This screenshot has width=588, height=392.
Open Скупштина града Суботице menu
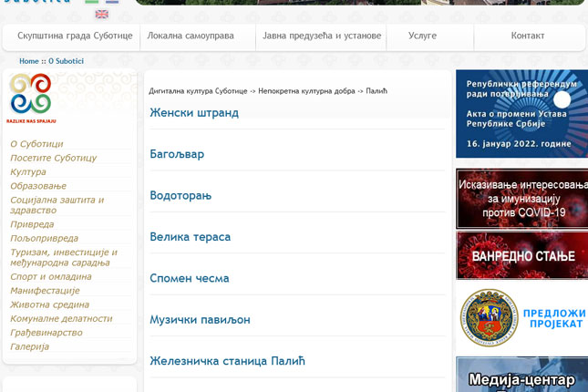(75, 36)
